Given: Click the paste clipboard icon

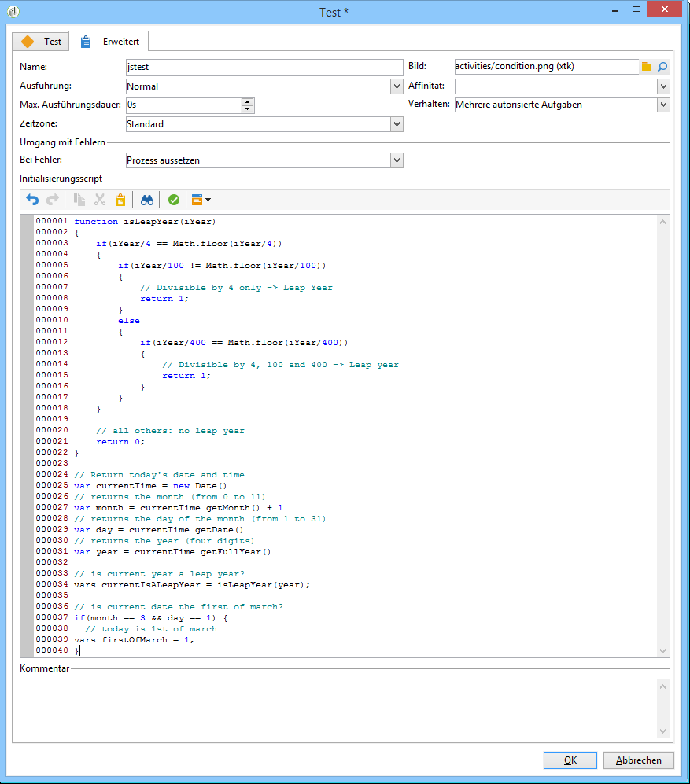Looking at the screenshot, I should pyautogui.click(x=120, y=200).
